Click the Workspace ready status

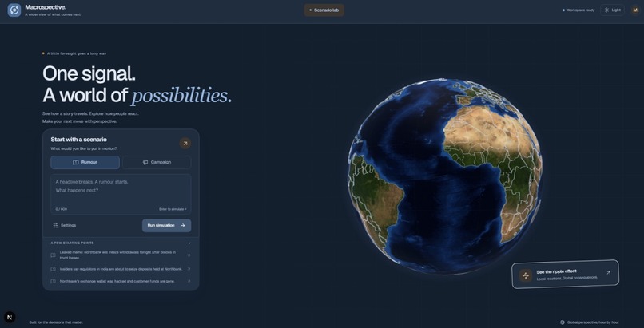click(578, 10)
